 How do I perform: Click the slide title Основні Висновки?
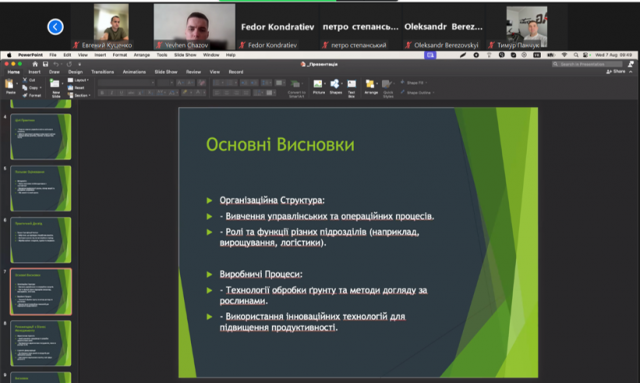pos(280,145)
